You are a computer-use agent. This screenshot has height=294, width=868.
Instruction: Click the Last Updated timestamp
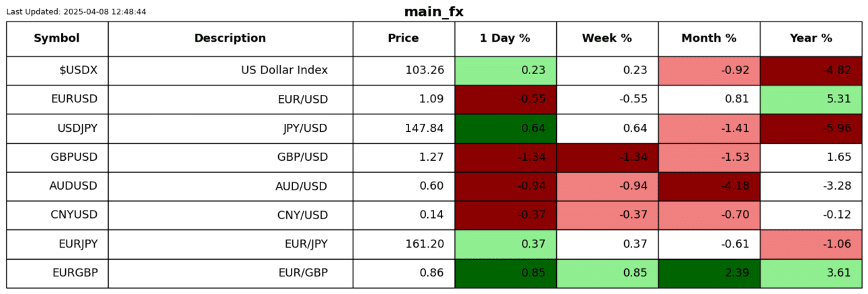coord(76,11)
